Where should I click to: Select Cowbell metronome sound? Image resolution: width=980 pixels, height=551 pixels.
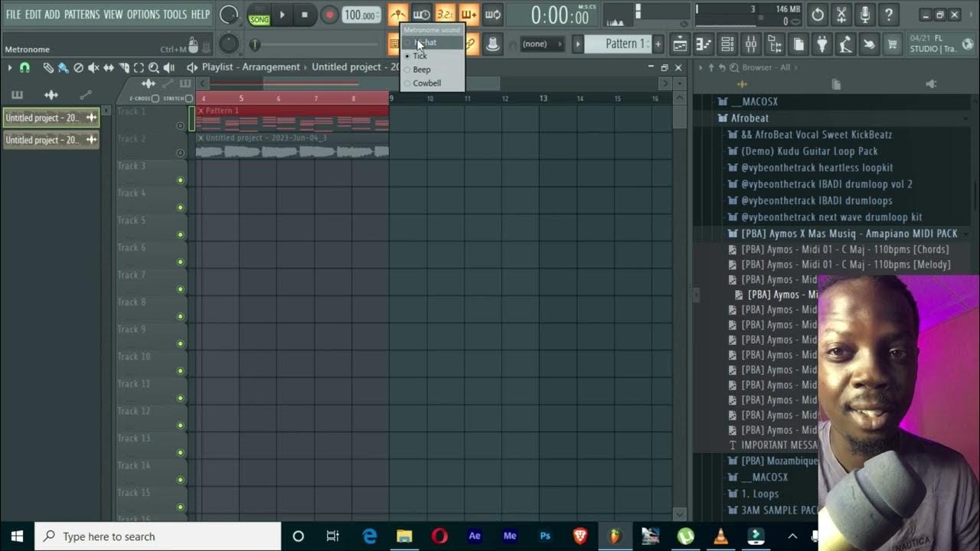point(433,83)
